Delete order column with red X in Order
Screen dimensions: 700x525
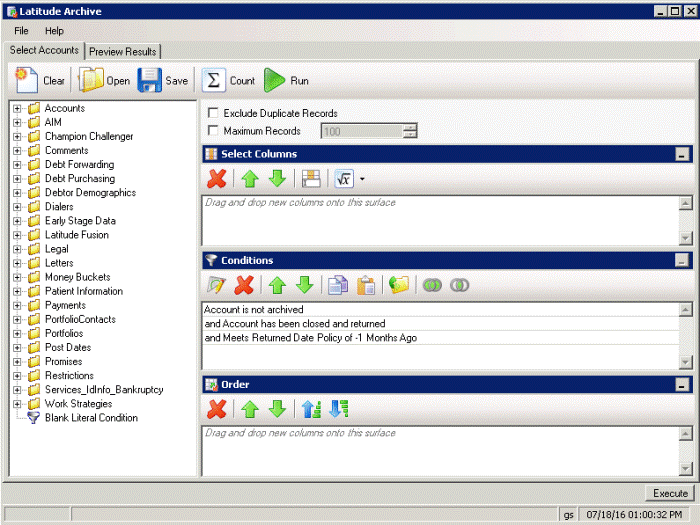coord(217,409)
